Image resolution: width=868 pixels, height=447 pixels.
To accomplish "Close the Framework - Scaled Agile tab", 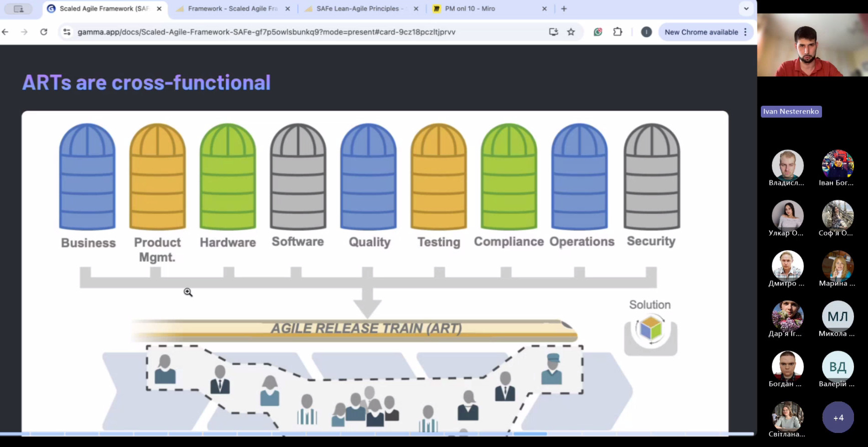I will pos(287,9).
